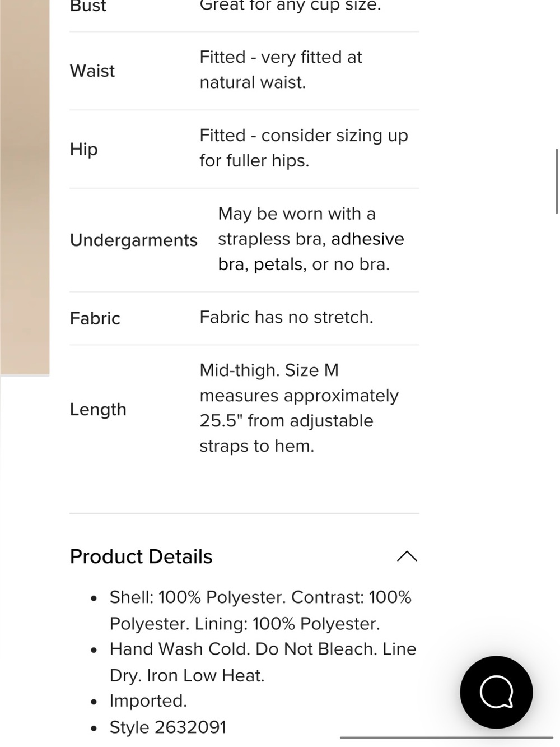Tap the product image strip

pyautogui.click(x=25, y=187)
